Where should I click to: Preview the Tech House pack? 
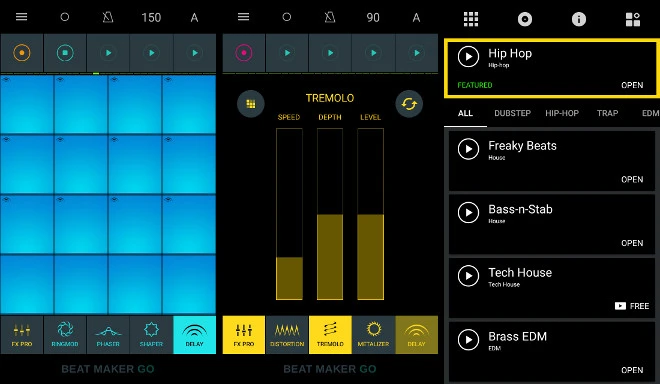(x=468, y=276)
